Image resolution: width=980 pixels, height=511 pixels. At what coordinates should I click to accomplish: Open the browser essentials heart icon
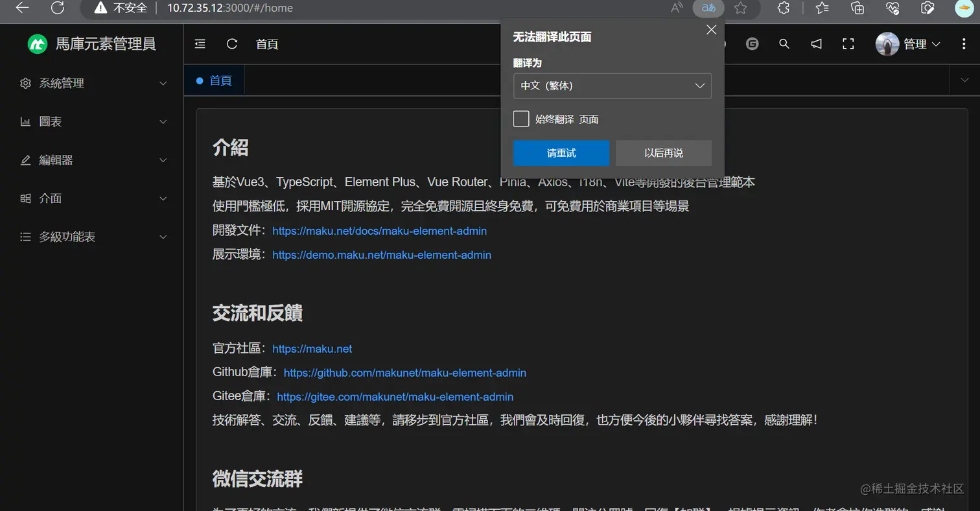pos(892,8)
